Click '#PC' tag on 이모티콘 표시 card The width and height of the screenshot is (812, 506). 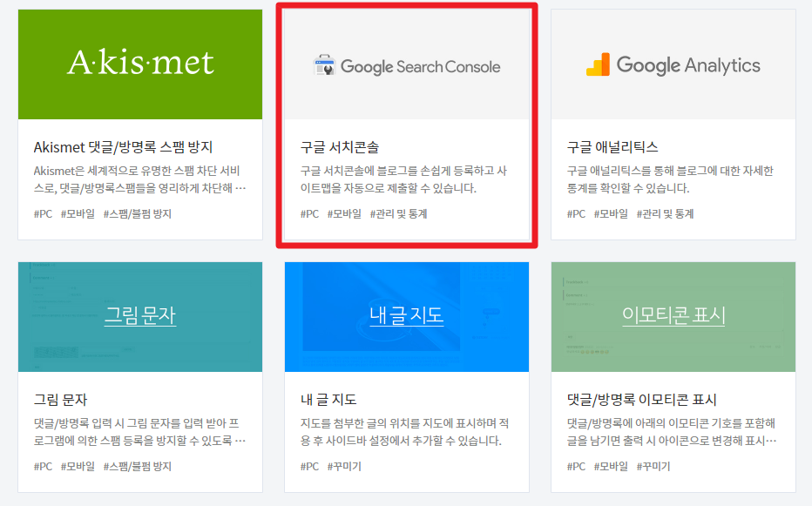pyautogui.click(x=577, y=467)
